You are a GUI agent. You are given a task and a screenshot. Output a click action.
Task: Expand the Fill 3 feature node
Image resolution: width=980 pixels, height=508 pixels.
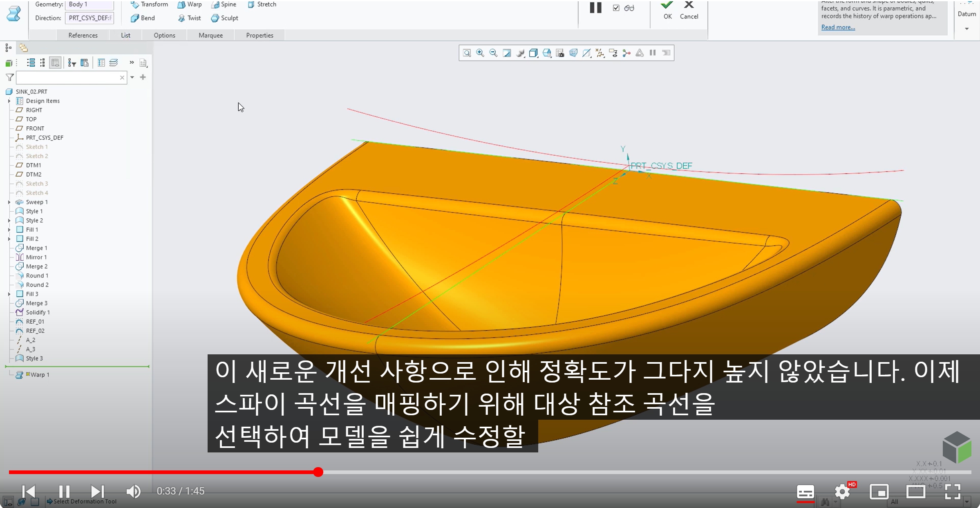[9, 294]
